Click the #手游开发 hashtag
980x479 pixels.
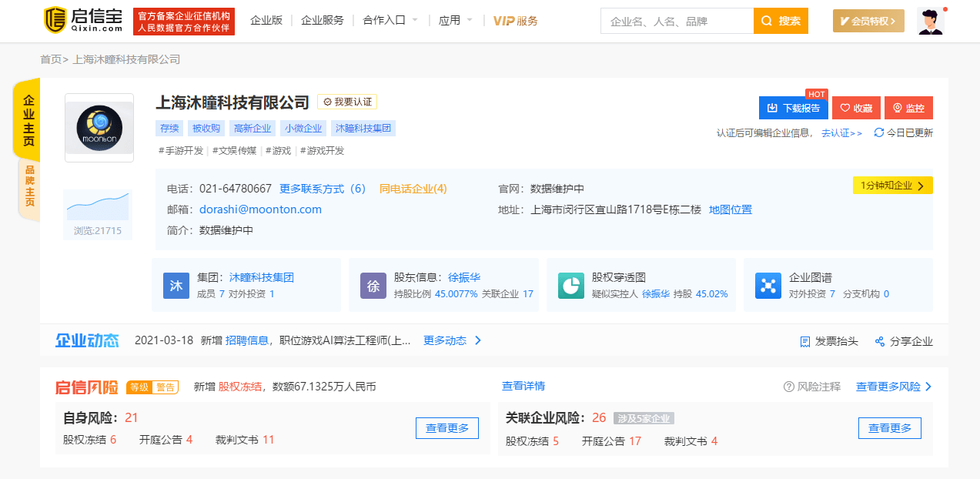(x=181, y=151)
